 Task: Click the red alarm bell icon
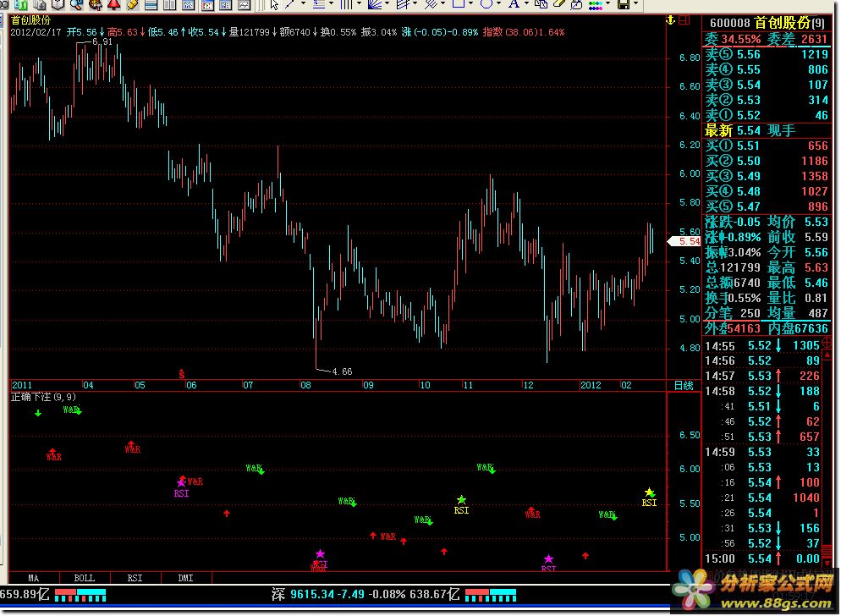click(x=113, y=5)
